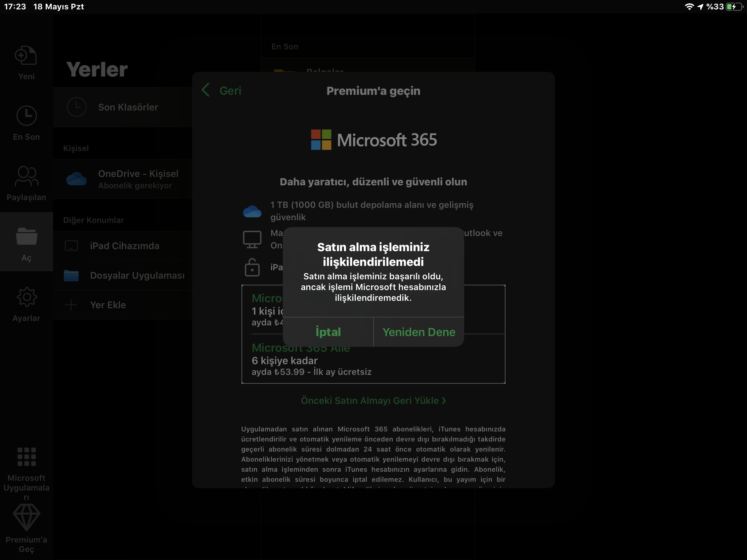The image size is (747, 560).
Task: Open Ayarlar gear icon
Action: pos(26,297)
